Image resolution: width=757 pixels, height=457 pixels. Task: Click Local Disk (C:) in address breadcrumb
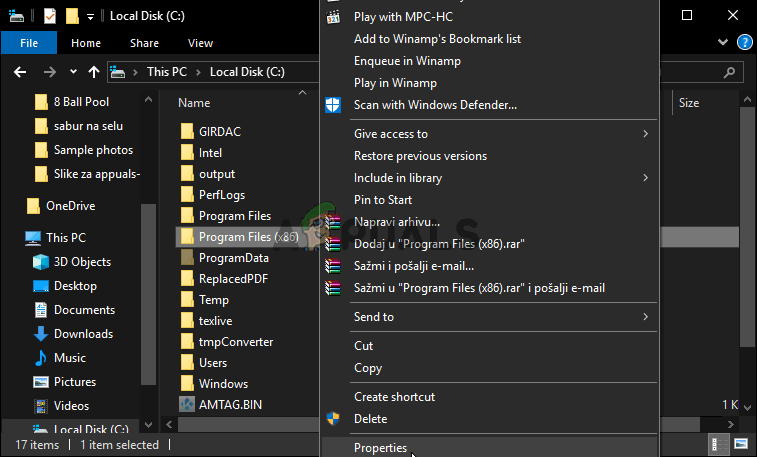click(x=247, y=72)
